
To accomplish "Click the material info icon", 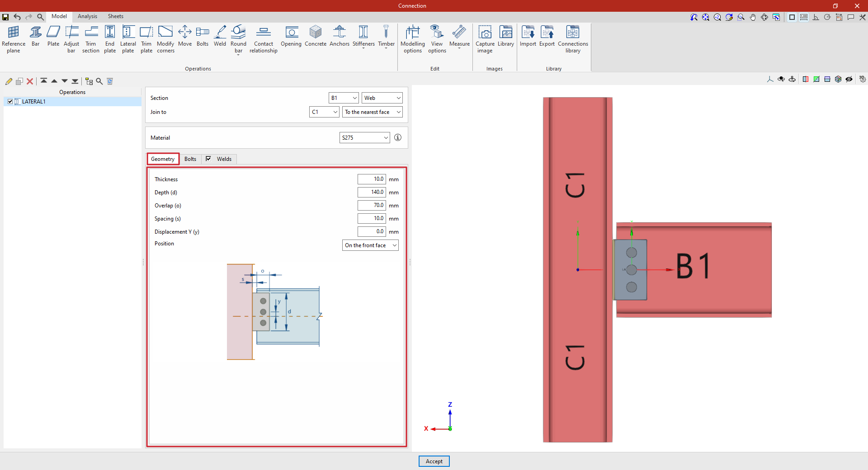I will (398, 137).
